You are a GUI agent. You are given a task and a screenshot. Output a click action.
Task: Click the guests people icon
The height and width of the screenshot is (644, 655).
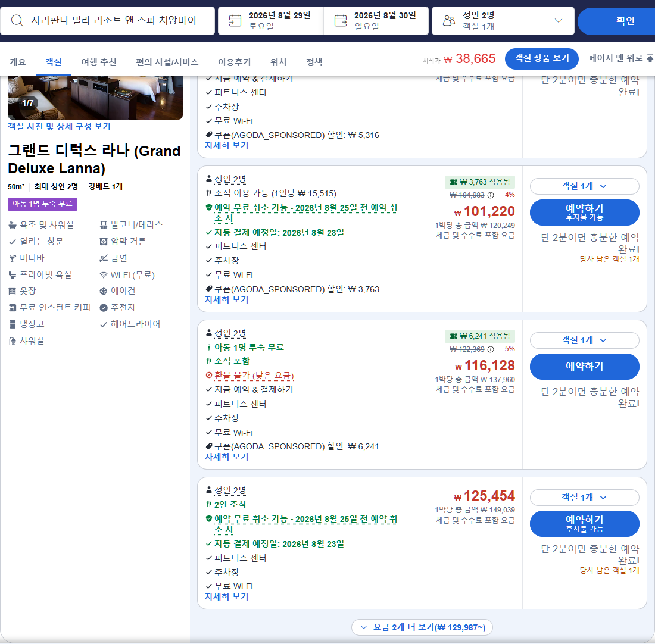pyautogui.click(x=449, y=20)
